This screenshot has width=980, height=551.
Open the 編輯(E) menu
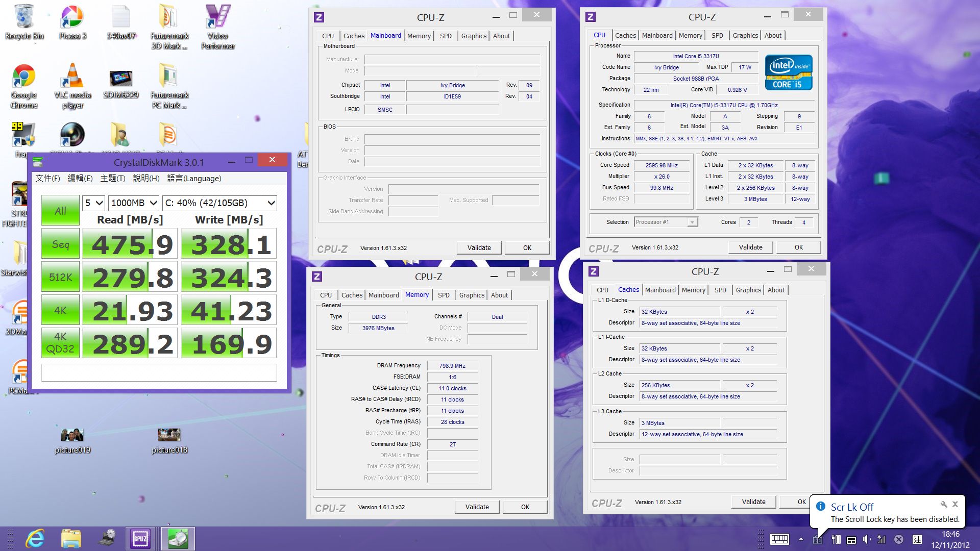pos(80,178)
